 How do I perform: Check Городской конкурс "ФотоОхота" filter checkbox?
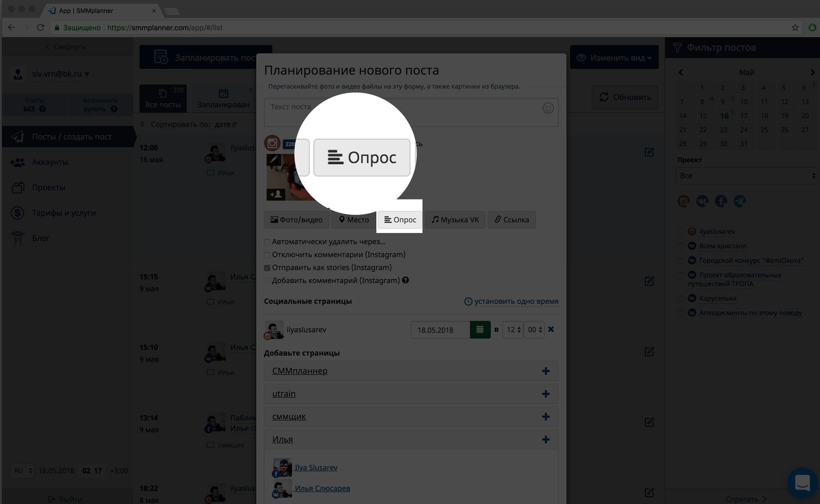tap(681, 261)
